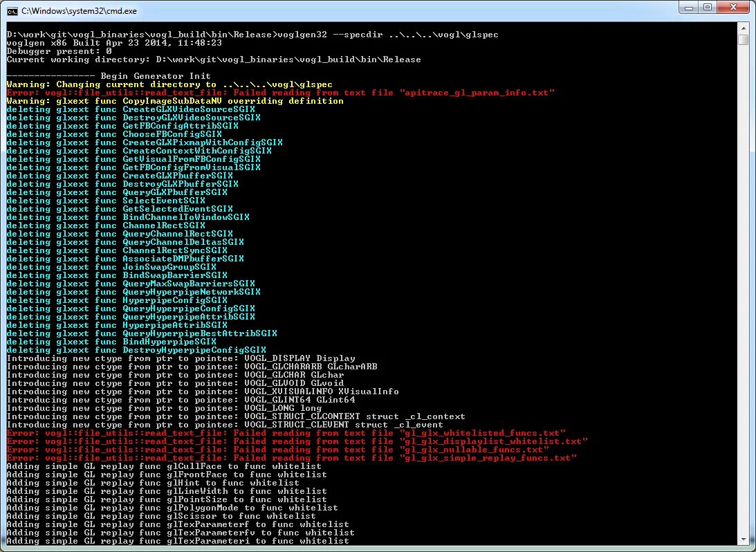Click the glTexParameterfv whitelist line
The width and height of the screenshot is (756, 552).
(181, 532)
